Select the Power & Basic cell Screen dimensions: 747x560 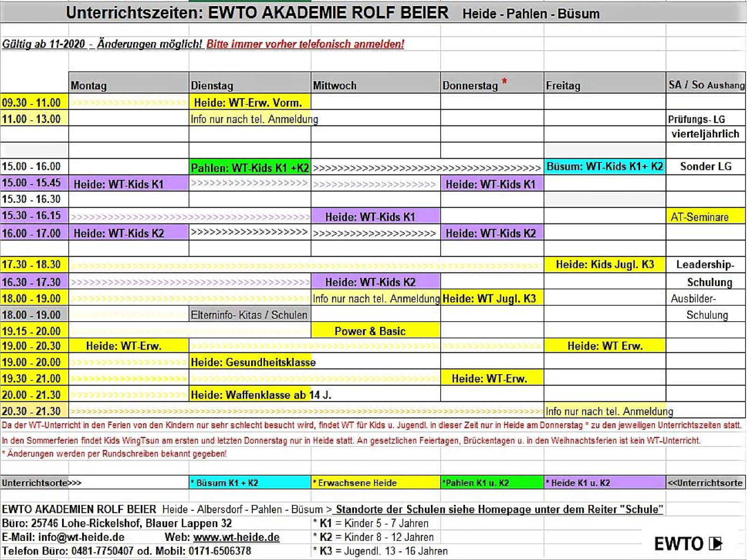click(x=376, y=330)
